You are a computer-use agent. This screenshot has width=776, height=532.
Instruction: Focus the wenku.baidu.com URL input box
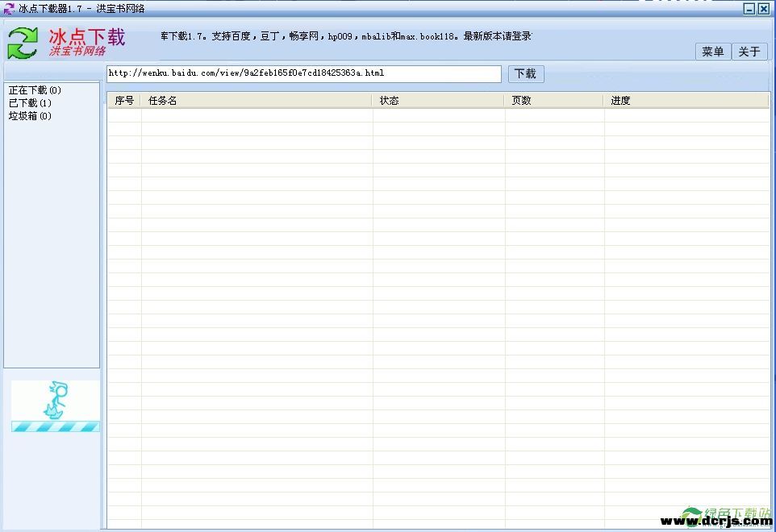click(303, 73)
